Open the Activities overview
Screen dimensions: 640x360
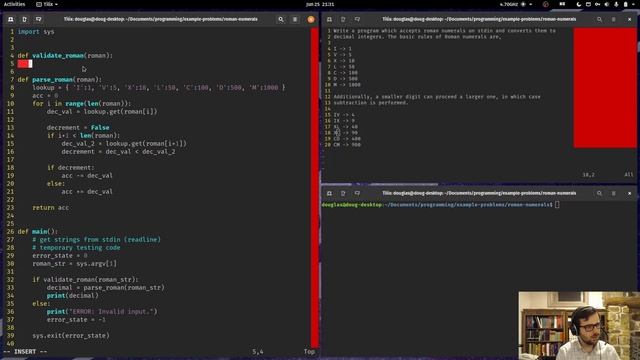[14, 4]
